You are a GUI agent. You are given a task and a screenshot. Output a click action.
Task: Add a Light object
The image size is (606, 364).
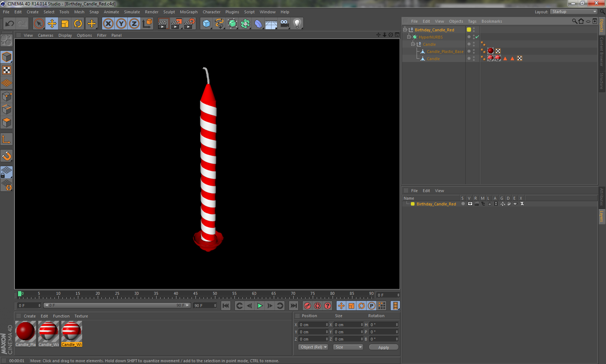(x=297, y=24)
